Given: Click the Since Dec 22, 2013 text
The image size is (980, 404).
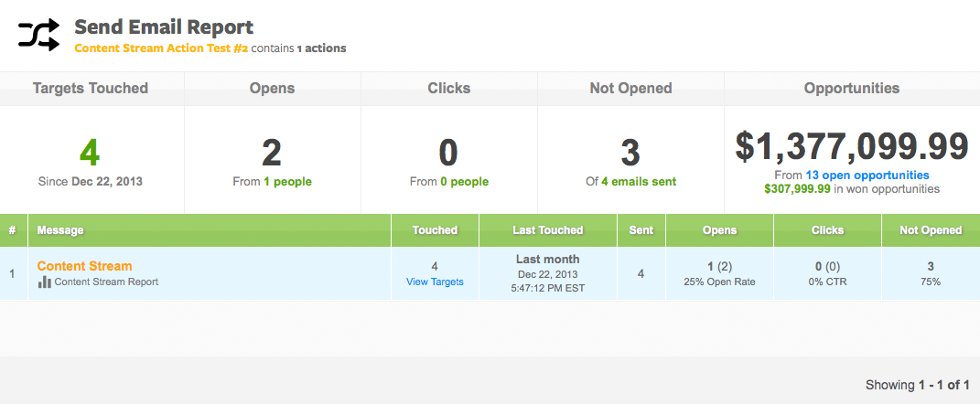Looking at the screenshot, I should click(90, 182).
